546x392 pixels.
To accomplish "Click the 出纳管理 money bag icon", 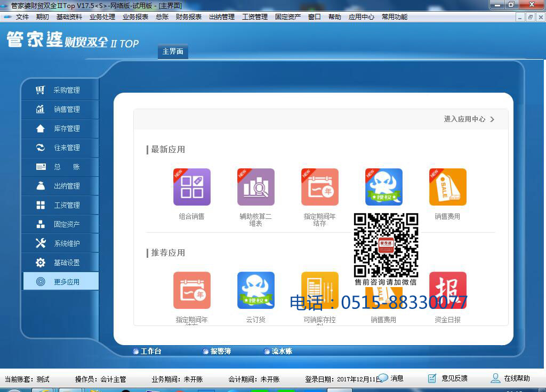I will click(x=41, y=186).
